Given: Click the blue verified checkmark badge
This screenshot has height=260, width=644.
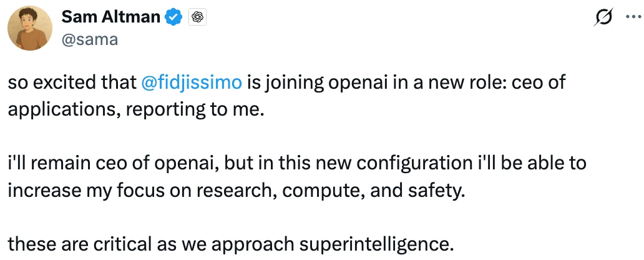Looking at the screenshot, I should pyautogui.click(x=173, y=17).
